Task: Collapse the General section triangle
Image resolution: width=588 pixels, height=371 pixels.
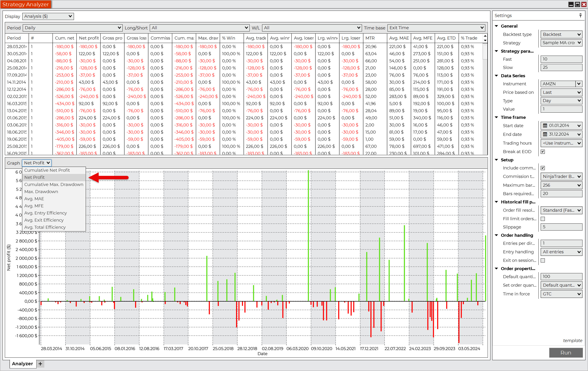Action: pos(496,26)
